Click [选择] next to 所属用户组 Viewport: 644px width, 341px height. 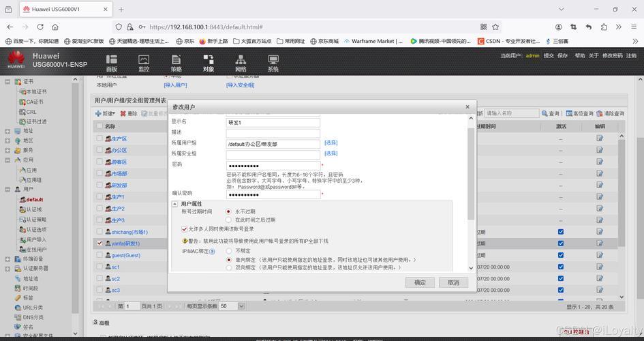[x=331, y=143]
